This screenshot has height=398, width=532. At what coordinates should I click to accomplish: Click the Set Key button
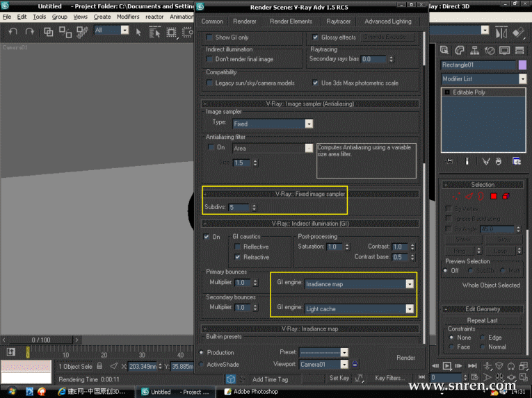pos(339,378)
